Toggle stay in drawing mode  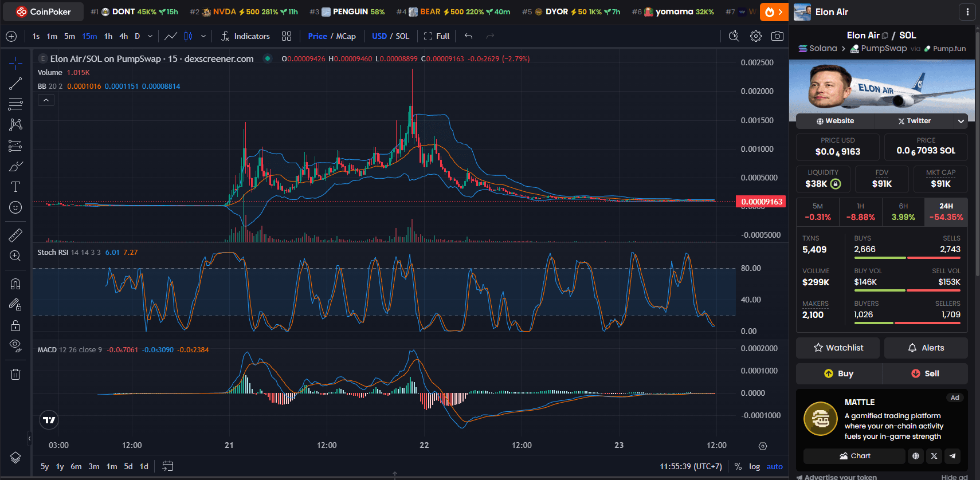coord(15,304)
